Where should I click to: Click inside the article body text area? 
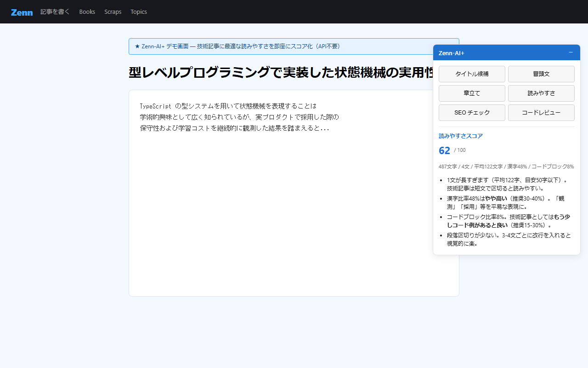click(x=294, y=193)
